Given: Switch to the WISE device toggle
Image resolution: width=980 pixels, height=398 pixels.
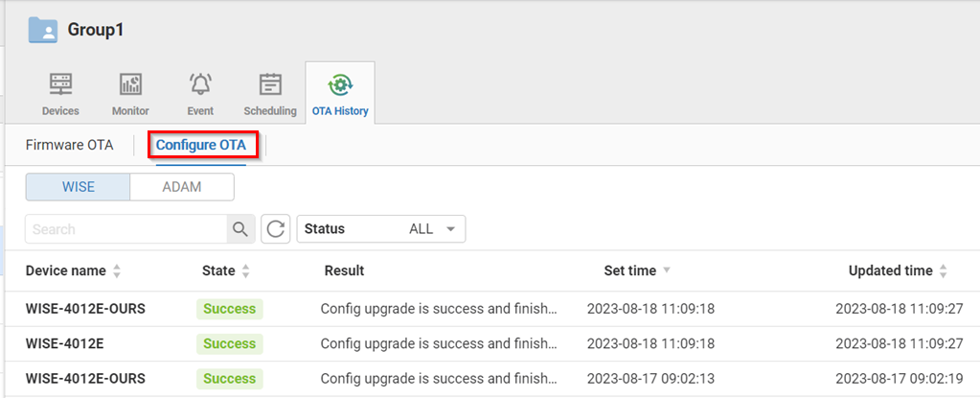Looking at the screenshot, I should click(x=78, y=187).
